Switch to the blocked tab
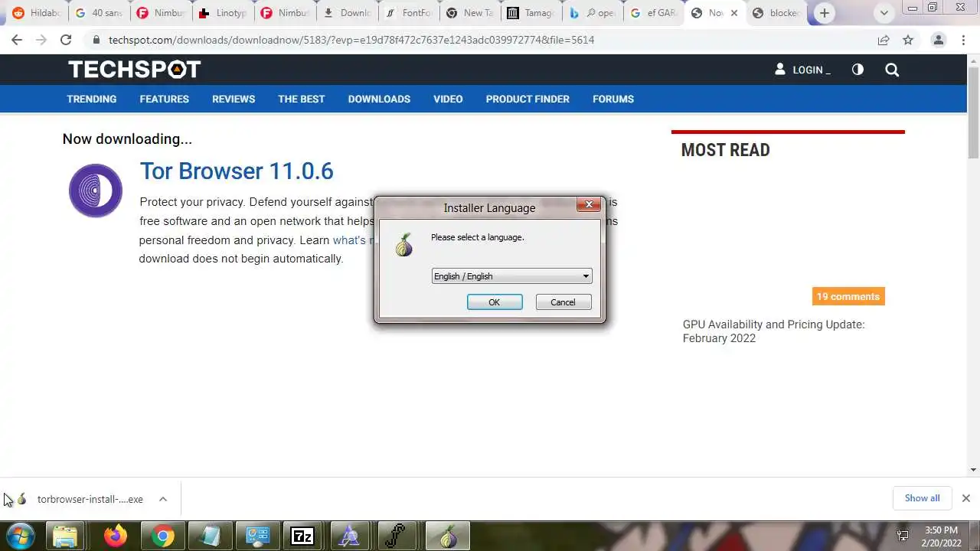The height and width of the screenshot is (551, 980). pos(777,13)
